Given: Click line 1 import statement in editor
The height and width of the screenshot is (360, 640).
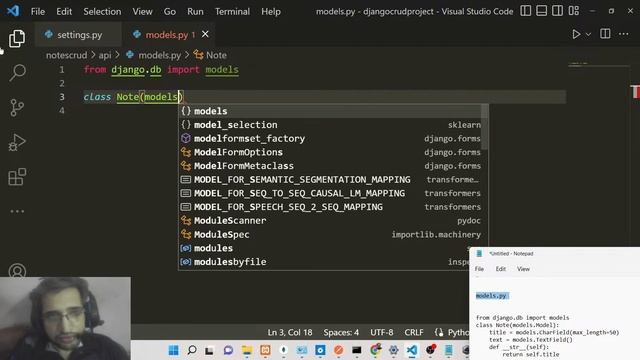Looking at the screenshot, I should [161, 70].
